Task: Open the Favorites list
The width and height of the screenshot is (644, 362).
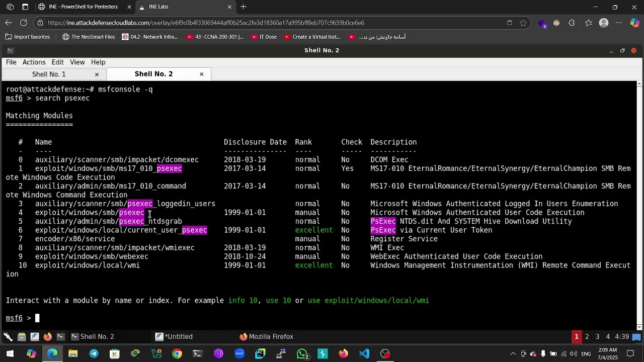Action: tap(589, 23)
